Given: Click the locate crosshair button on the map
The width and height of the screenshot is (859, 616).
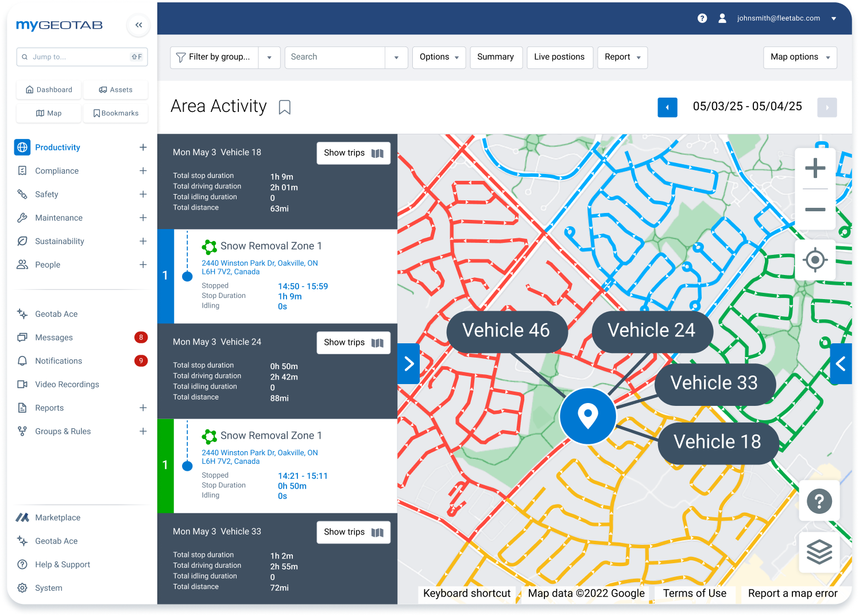Looking at the screenshot, I should (815, 259).
